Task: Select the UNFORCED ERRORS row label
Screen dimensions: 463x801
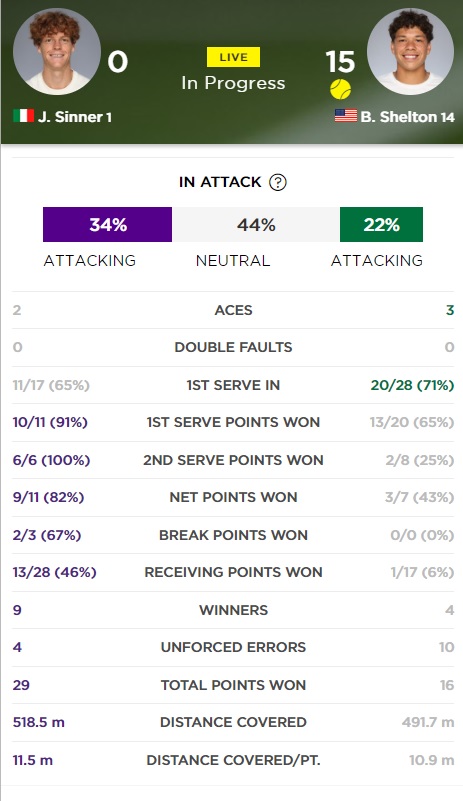Action: [234, 647]
